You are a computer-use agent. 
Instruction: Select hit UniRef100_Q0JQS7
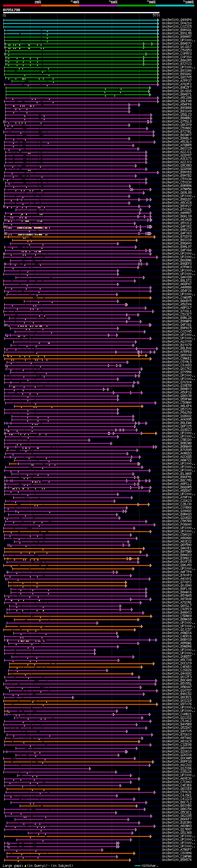(177, 47)
